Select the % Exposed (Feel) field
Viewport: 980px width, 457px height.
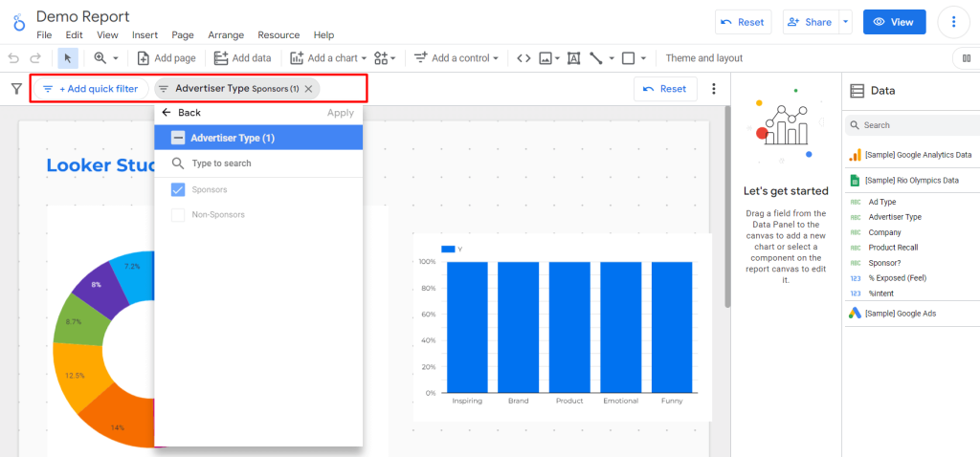click(x=897, y=278)
